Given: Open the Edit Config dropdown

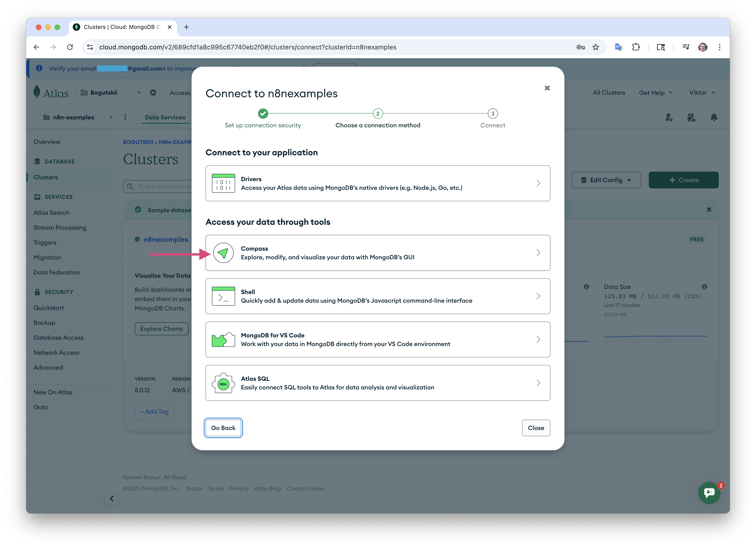Looking at the screenshot, I should click(606, 180).
